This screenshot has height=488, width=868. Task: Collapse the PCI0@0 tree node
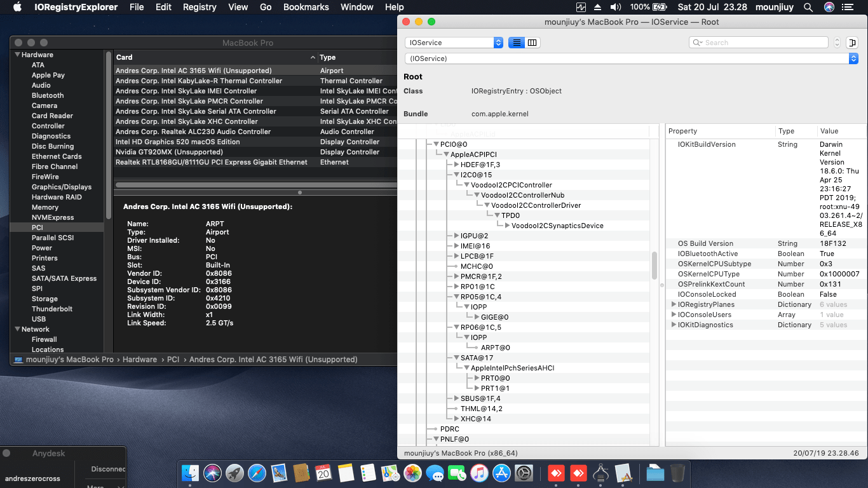click(x=436, y=144)
